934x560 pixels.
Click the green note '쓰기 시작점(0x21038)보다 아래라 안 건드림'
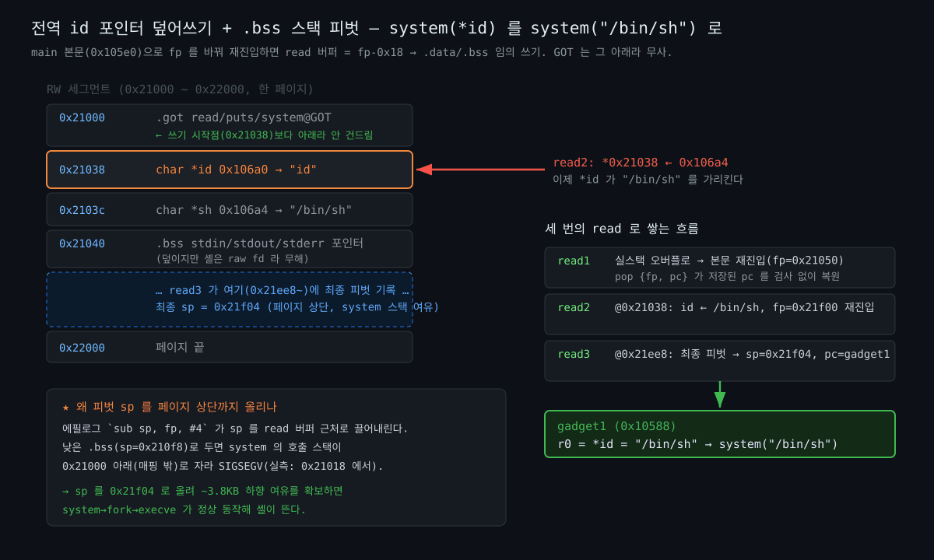[265, 135]
